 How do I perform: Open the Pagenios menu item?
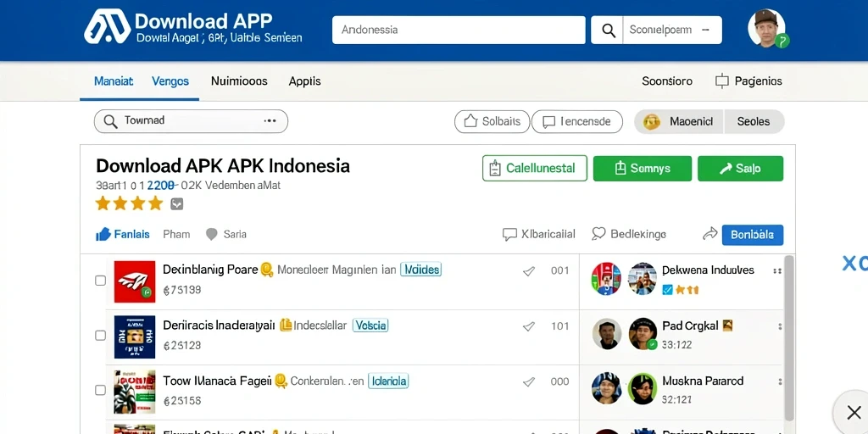pyautogui.click(x=748, y=81)
